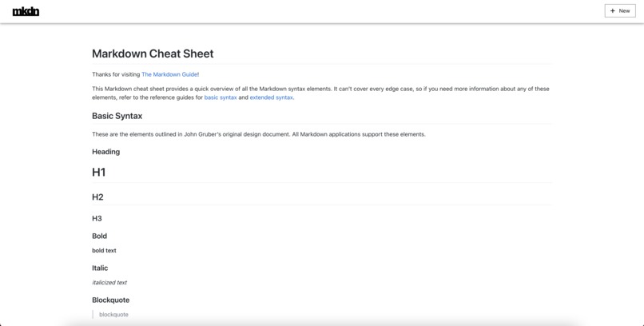Click the Markdown Cheat Sheet title
The image size is (644, 326).
(x=153, y=54)
